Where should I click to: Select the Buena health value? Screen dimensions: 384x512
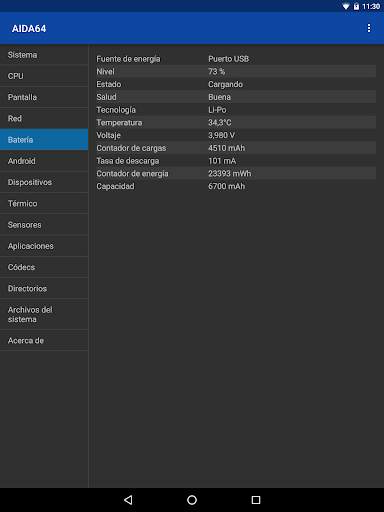coord(219,97)
